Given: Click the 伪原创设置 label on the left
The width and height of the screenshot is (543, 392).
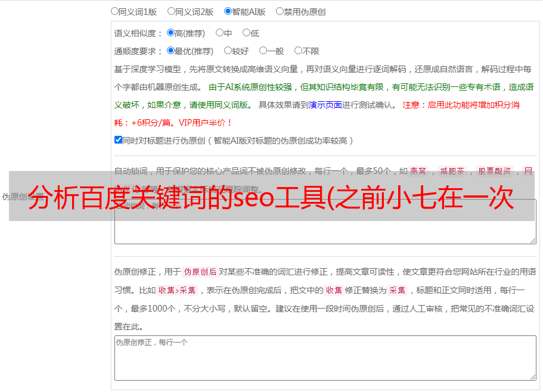Looking at the screenshot, I should click(23, 197).
